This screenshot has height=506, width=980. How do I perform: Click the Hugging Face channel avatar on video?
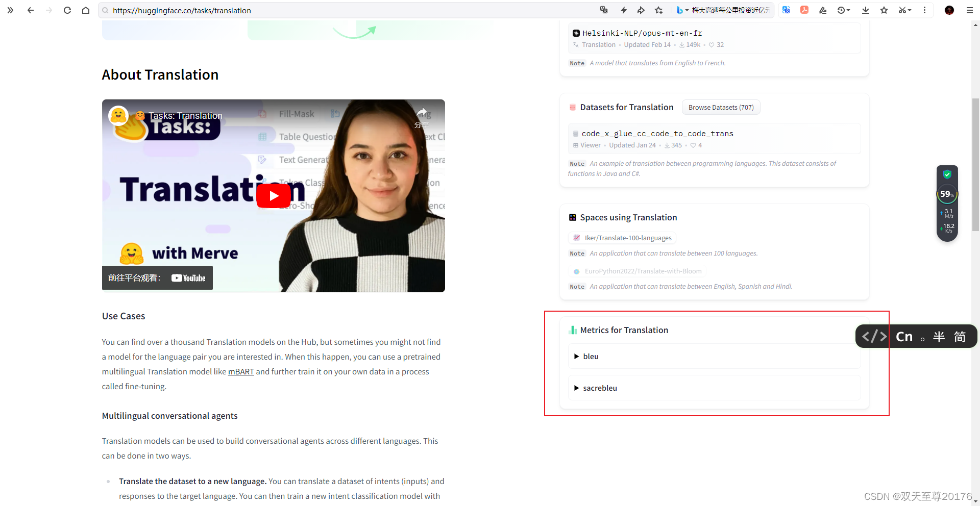[118, 116]
